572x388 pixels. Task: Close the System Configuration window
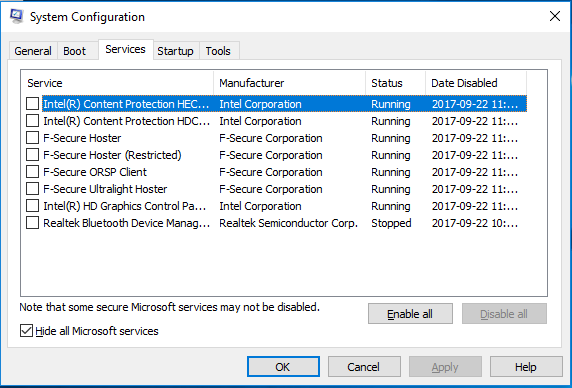(x=555, y=16)
